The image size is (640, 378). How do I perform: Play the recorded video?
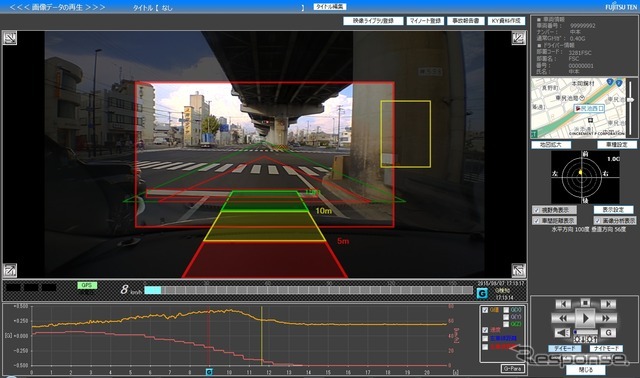[x=585, y=318]
